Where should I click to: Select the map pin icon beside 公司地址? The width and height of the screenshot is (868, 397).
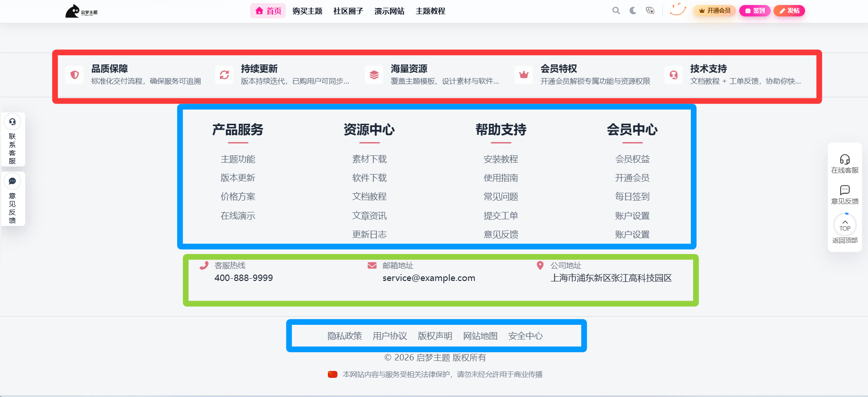coord(540,265)
